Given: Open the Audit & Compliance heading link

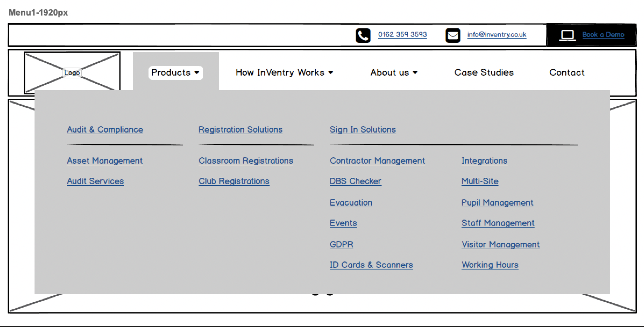Looking at the screenshot, I should (105, 130).
